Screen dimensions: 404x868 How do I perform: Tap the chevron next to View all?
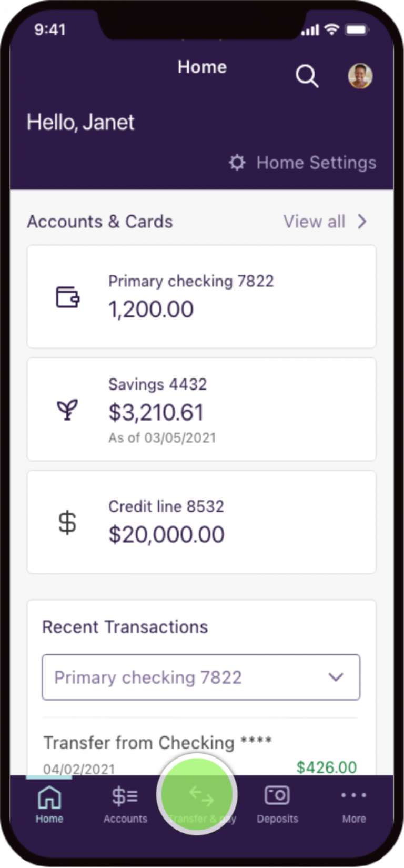click(x=362, y=222)
